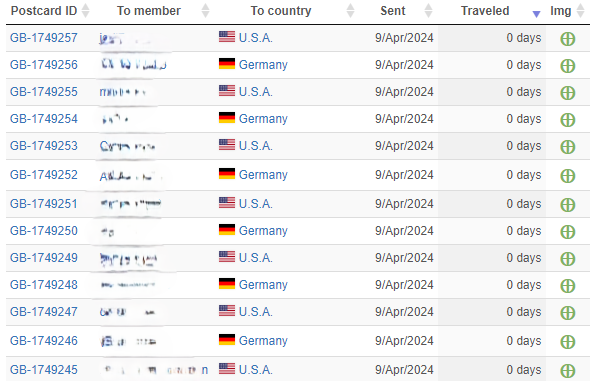Click green image icon in GB-1749254 row
This screenshot has height=381, width=595.
click(567, 120)
